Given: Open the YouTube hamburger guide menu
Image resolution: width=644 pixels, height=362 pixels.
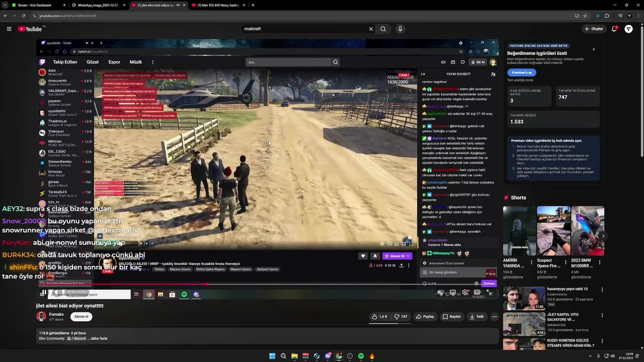Looking at the screenshot, I should tap(9, 29).
